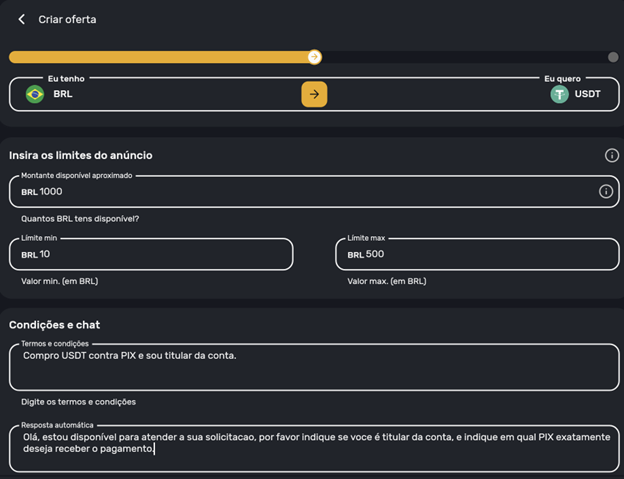
Task: Open info icon beside ad limits heading
Action: point(612,155)
